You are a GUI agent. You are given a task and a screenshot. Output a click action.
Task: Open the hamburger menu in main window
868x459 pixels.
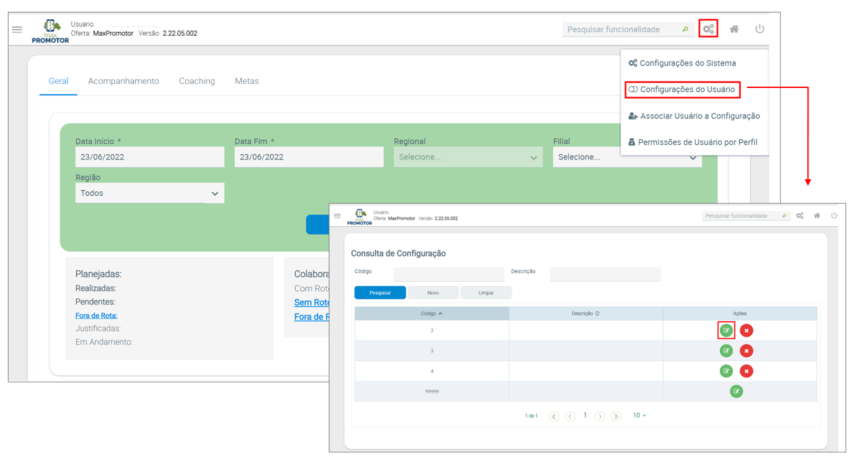click(17, 30)
